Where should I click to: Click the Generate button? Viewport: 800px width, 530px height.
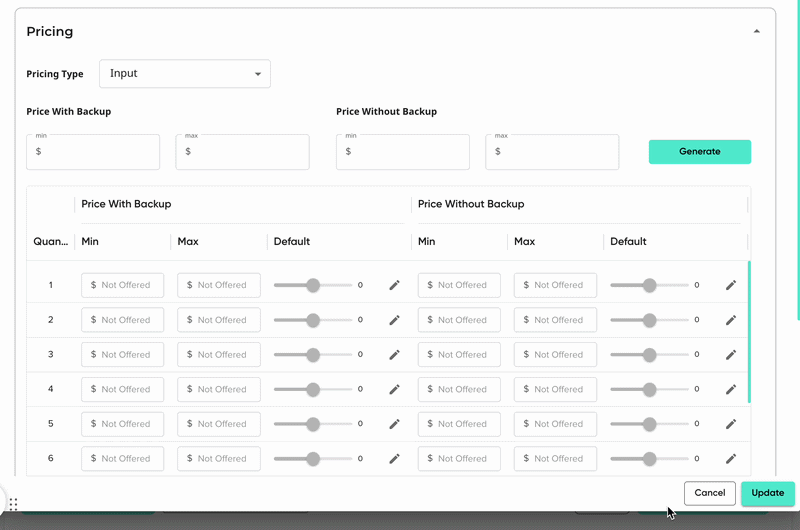pos(700,152)
